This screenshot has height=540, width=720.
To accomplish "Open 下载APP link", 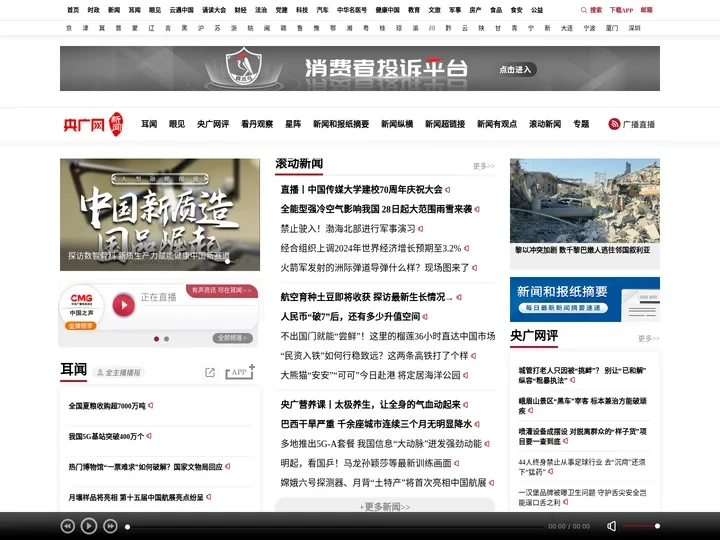I will point(621,10).
